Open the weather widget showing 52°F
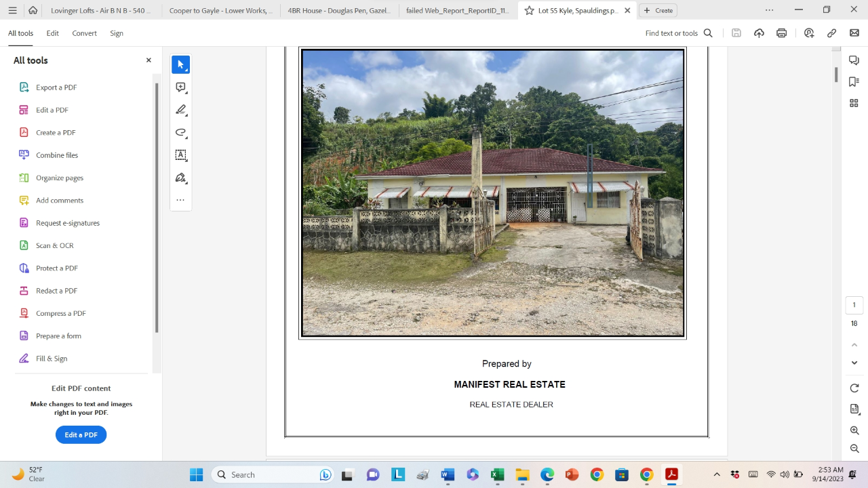868x488 pixels. [x=28, y=474]
